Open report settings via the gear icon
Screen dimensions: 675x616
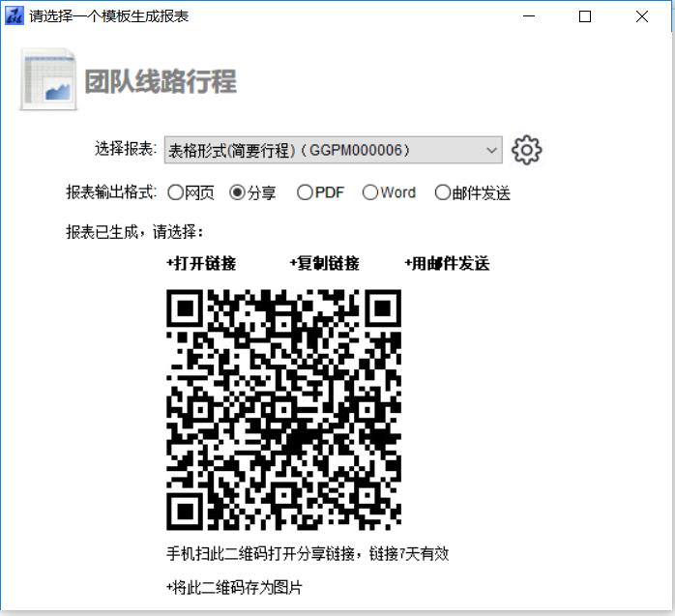click(x=526, y=150)
